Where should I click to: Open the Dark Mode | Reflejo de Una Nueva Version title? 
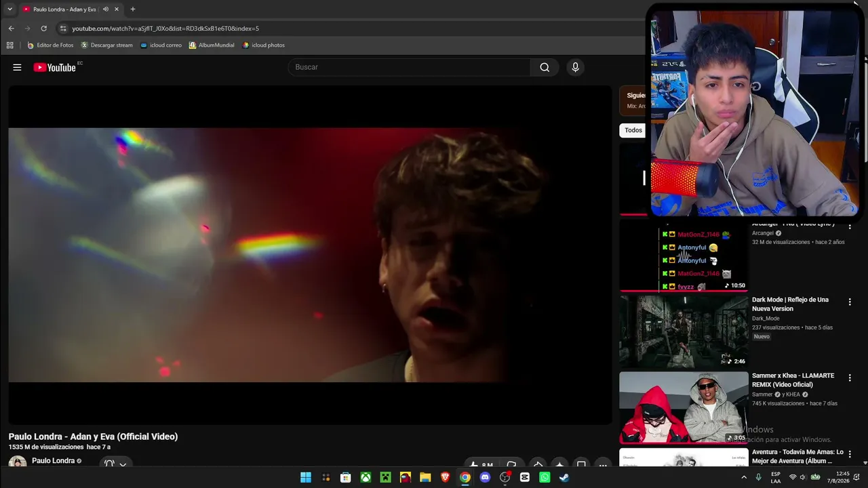click(x=790, y=304)
